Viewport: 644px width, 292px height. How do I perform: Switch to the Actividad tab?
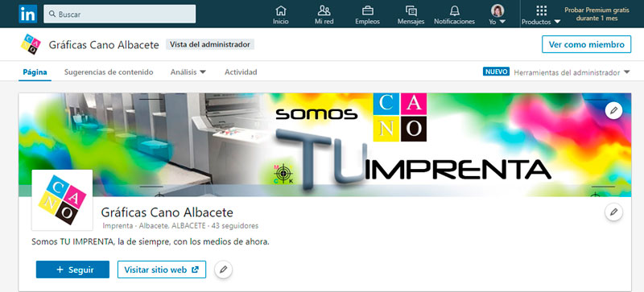coord(241,72)
